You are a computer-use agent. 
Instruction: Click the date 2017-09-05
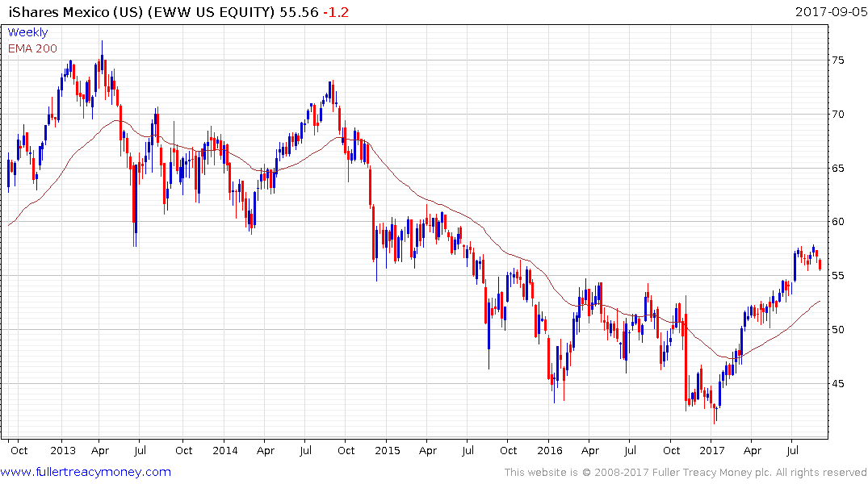click(x=831, y=11)
